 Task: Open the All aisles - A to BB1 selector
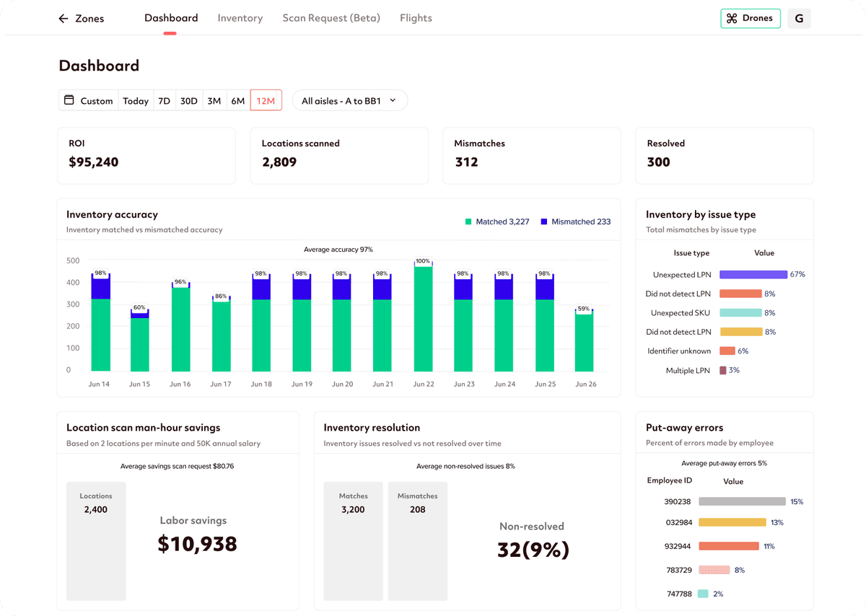(341, 101)
